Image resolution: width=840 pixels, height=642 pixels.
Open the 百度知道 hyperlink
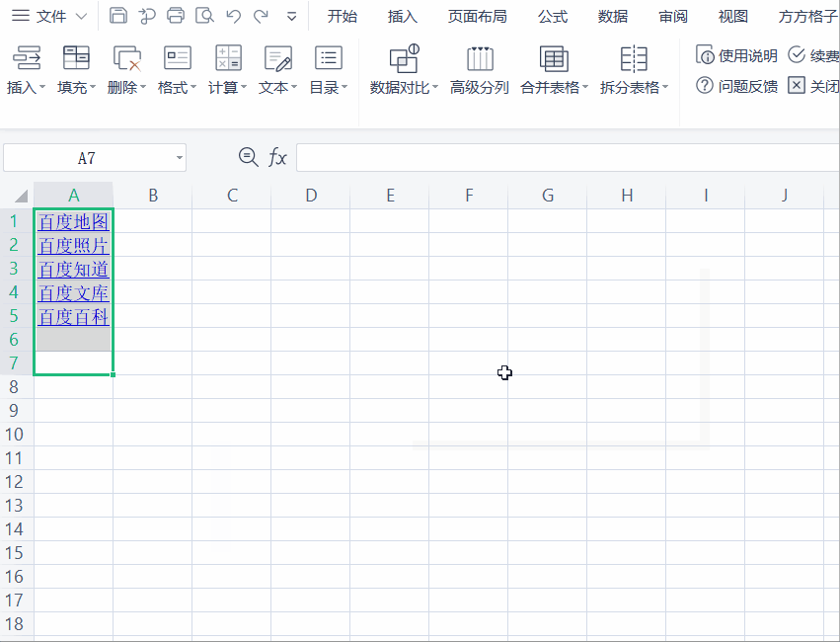[73, 269]
